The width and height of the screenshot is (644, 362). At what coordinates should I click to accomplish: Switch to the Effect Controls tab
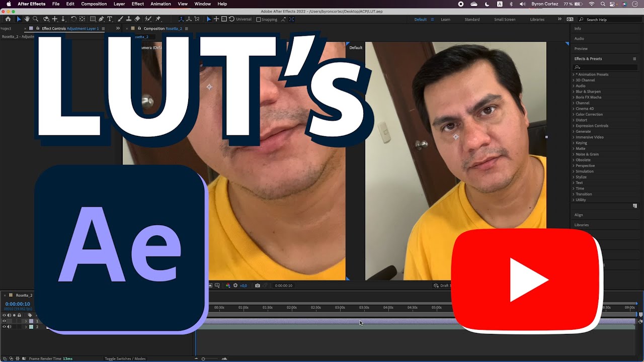tap(70, 29)
